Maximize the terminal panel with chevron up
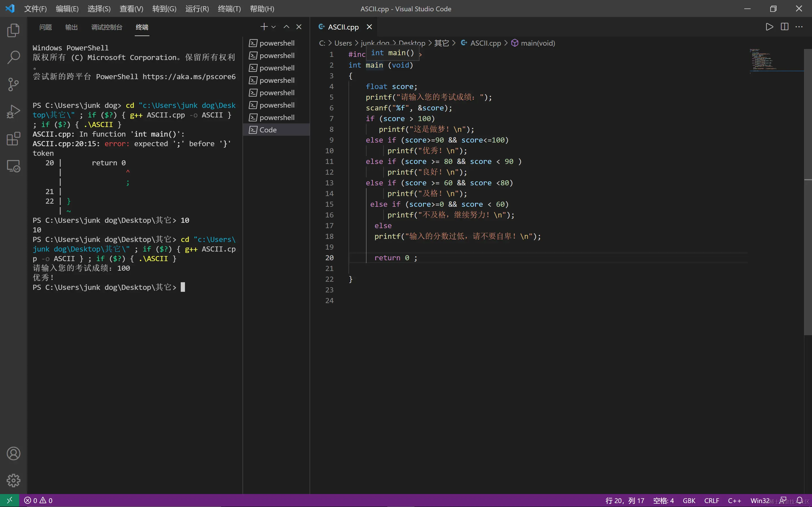 tap(286, 27)
